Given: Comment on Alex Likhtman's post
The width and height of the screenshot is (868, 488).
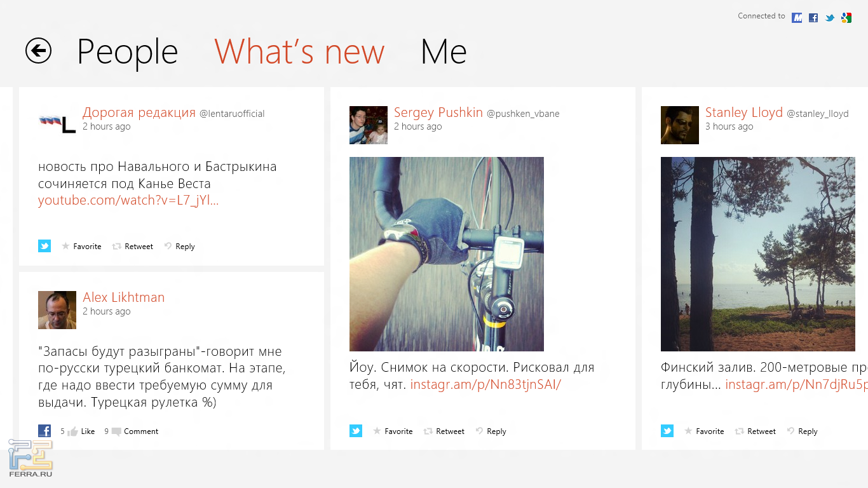Looking at the screenshot, I should coord(135,431).
